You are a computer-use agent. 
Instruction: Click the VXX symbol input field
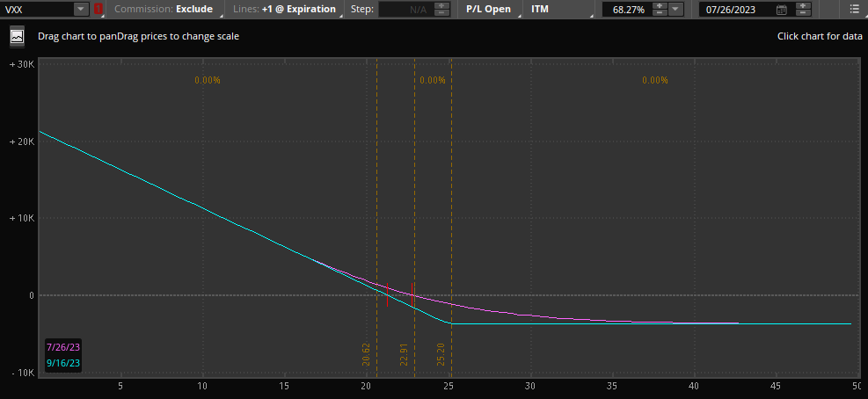(x=35, y=9)
